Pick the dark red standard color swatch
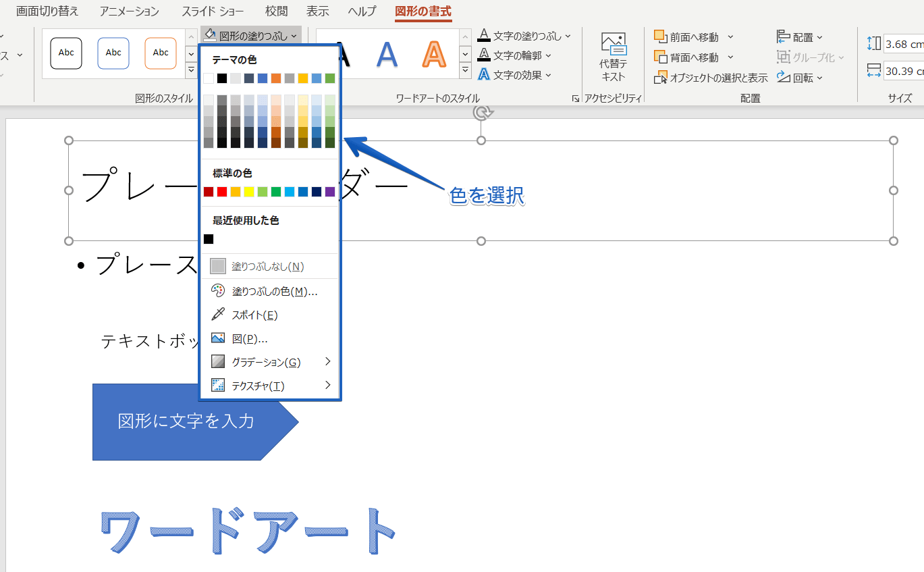The image size is (924, 572). coord(209,192)
